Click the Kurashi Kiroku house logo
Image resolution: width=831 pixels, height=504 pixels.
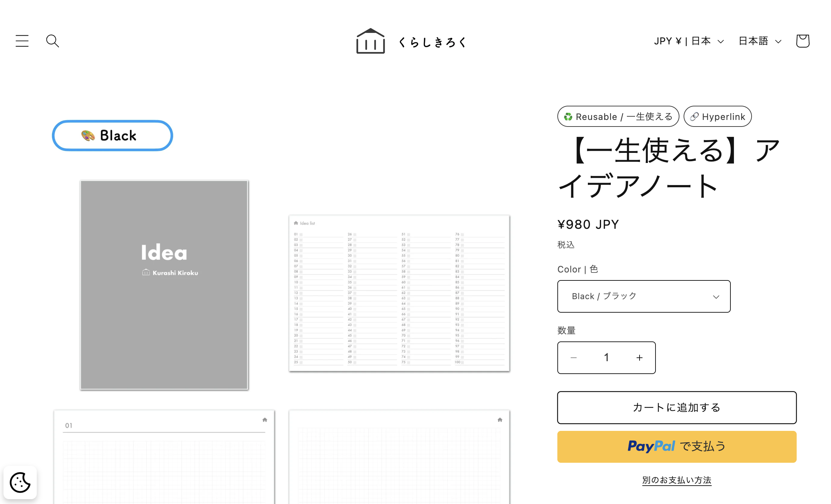[370, 41]
